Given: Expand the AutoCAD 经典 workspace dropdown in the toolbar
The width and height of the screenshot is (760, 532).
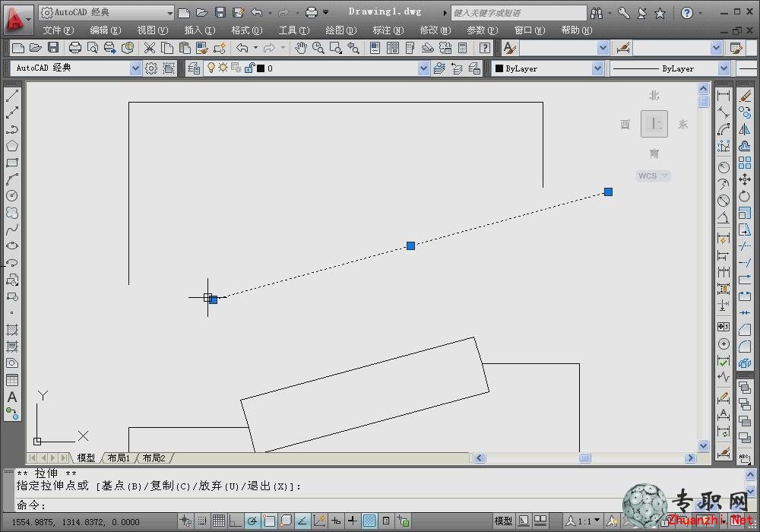Looking at the screenshot, I should [x=136, y=68].
